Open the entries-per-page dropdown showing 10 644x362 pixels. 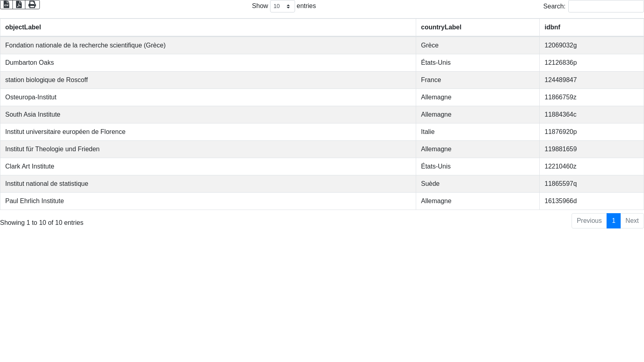tap(282, 6)
